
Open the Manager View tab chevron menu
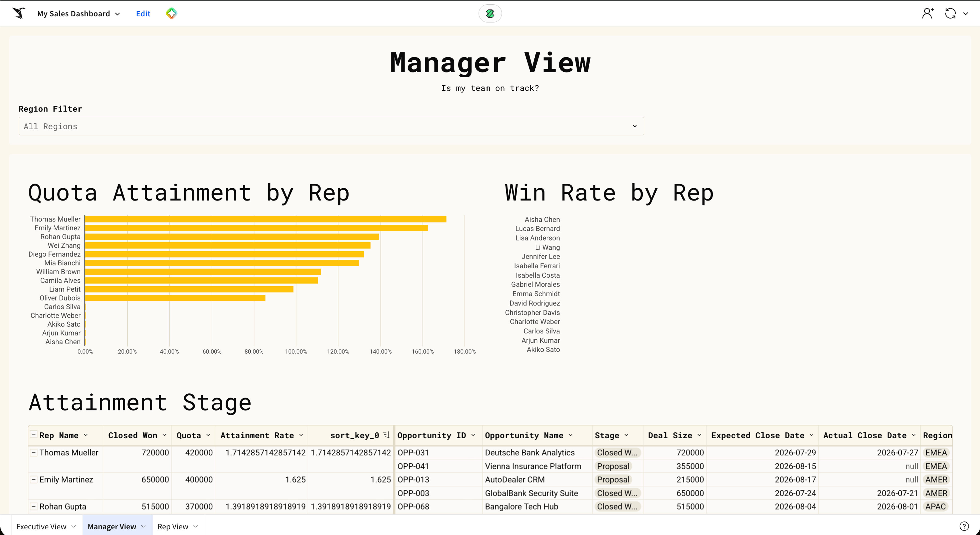click(143, 526)
